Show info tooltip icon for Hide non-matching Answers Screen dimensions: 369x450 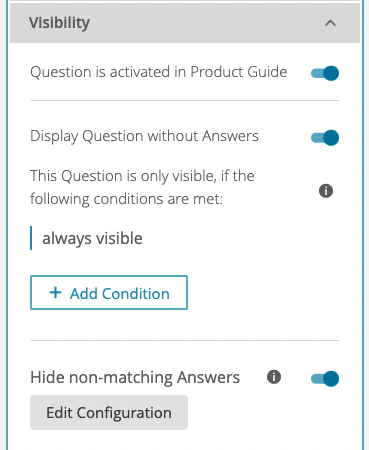pos(274,377)
